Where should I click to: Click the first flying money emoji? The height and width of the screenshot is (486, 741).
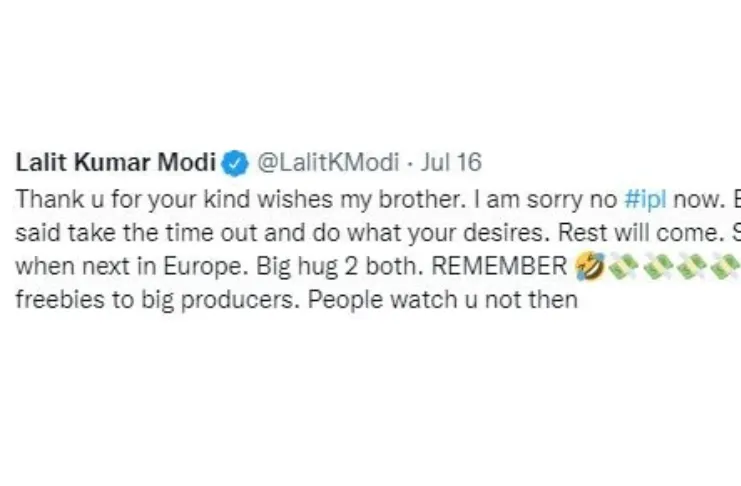(x=623, y=266)
